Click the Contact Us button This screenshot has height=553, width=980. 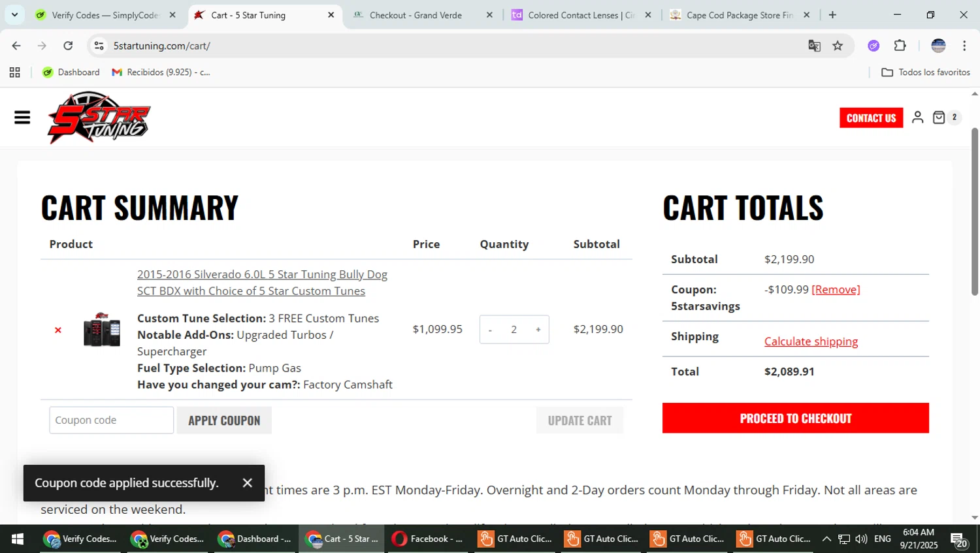871,118
